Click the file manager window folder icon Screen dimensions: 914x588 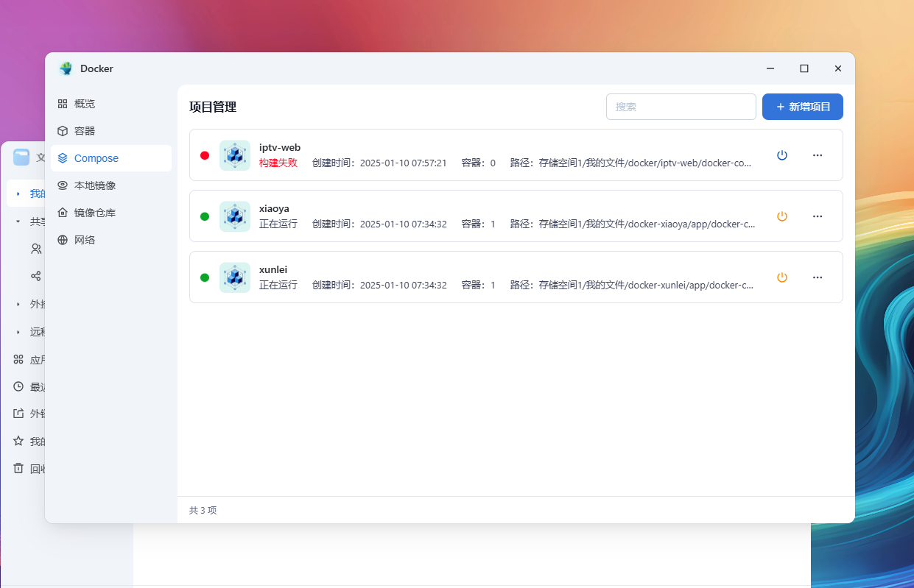21,157
